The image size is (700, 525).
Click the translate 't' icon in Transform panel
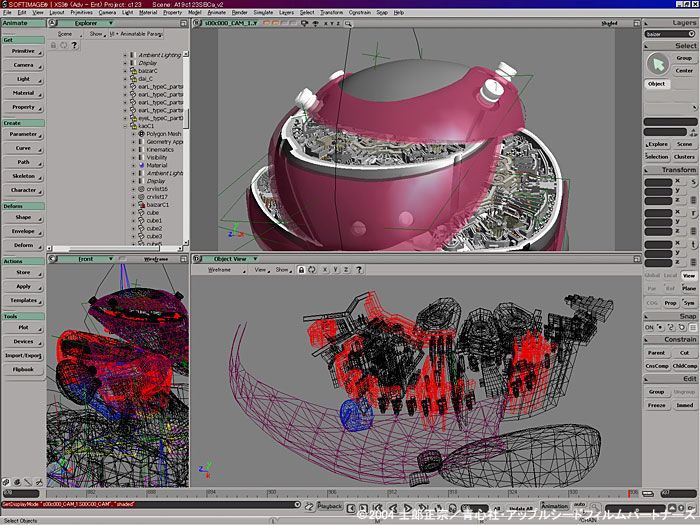693,245
